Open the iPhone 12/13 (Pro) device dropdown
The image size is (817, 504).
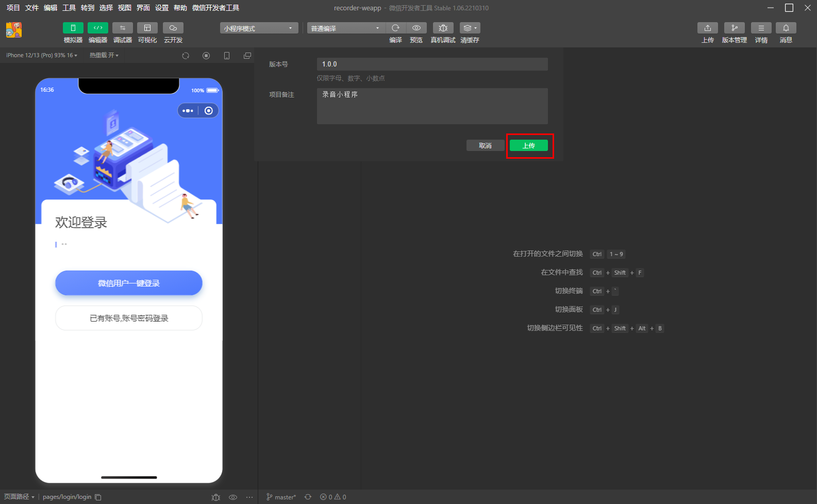coord(42,55)
